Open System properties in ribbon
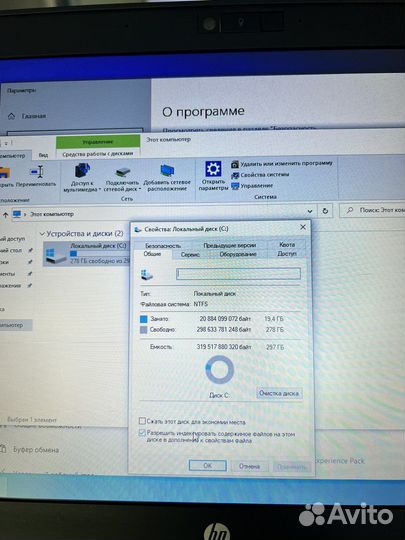Image resolution: width=405 pixels, height=540 pixels. click(x=260, y=175)
